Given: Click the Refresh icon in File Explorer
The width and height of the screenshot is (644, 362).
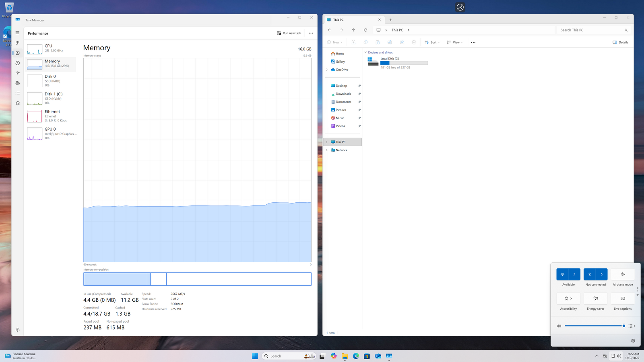Looking at the screenshot, I should pyautogui.click(x=365, y=30).
